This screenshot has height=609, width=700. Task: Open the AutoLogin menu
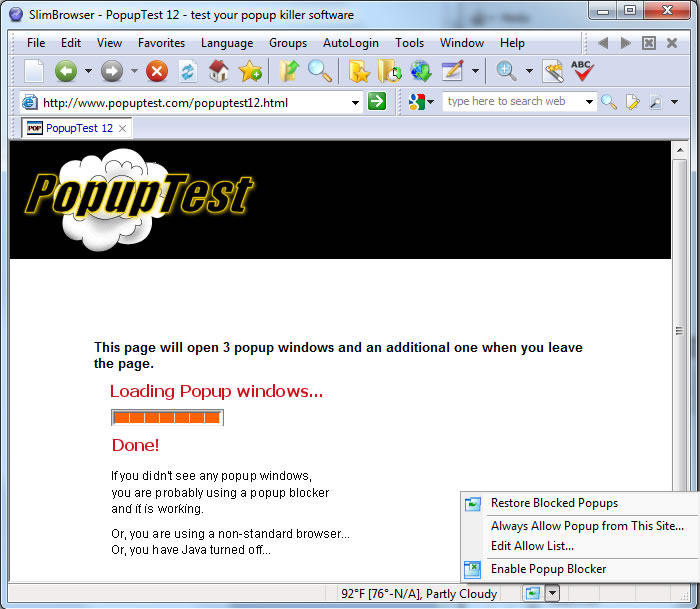click(351, 43)
